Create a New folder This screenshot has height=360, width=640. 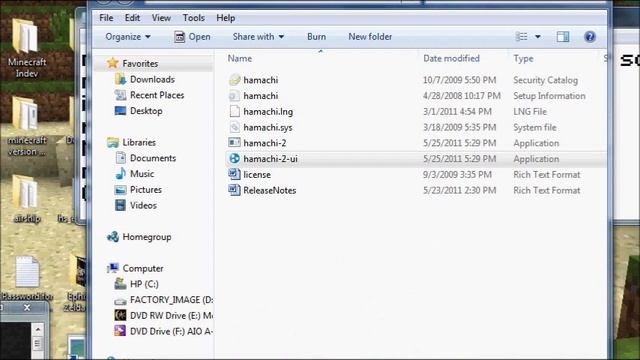tap(370, 37)
